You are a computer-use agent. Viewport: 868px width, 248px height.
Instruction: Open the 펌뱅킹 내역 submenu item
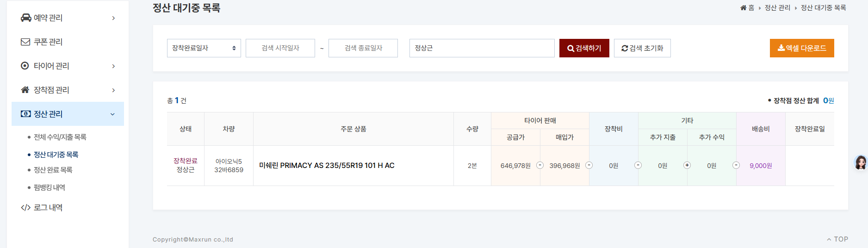click(49, 187)
